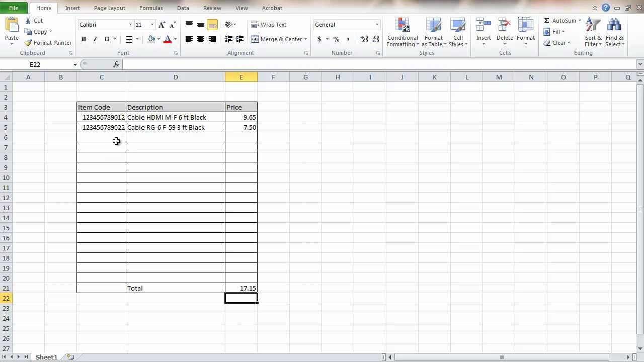Screen dimensions: 644x362
Task: Expand the Name Box dropdown arrow
Action: [x=75, y=64]
